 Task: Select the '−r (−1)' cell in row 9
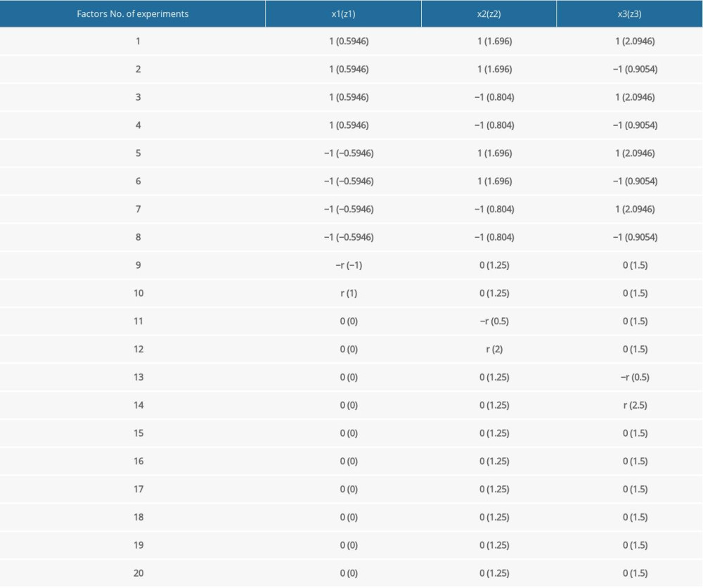click(349, 265)
